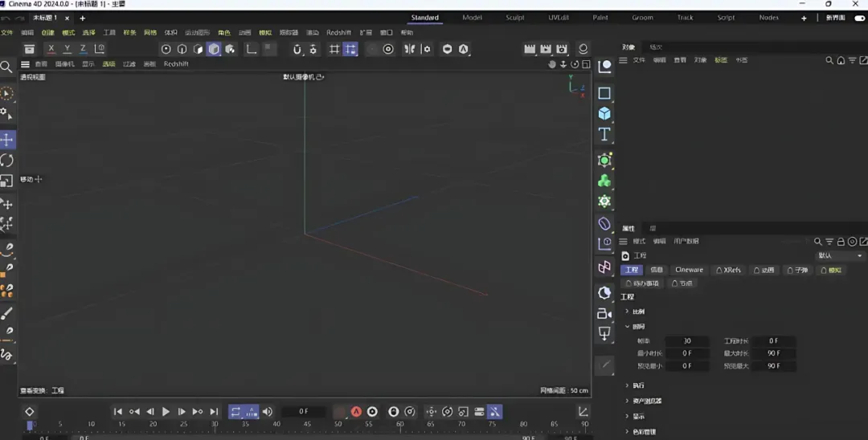Click the coordinate system L icon
The image size is (868, 440).
252,49
